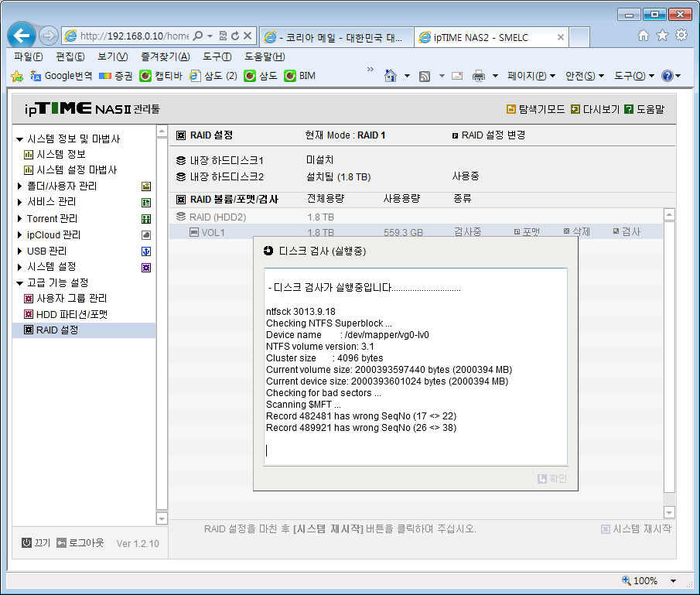Open the 파일(F) menu

28,56
